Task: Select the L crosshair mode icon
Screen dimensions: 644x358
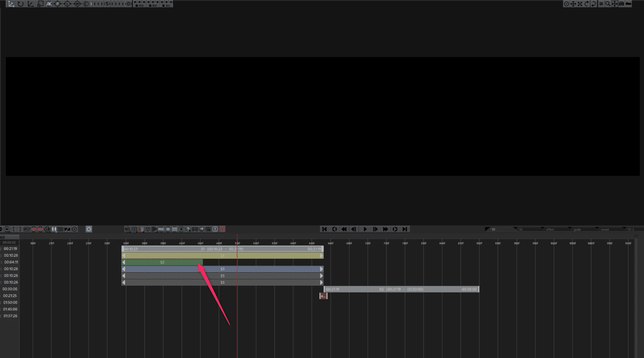Action: (67, 4)
